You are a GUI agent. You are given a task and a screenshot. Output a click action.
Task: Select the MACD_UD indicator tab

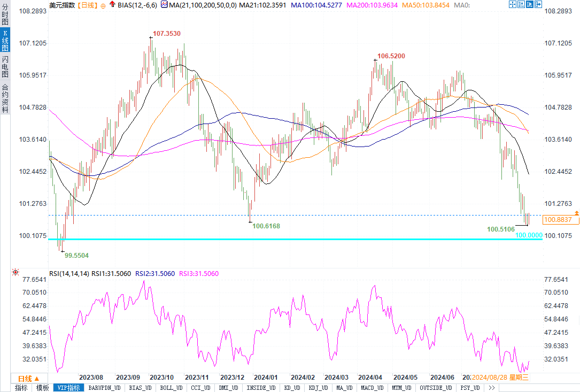tap(372, 388)
